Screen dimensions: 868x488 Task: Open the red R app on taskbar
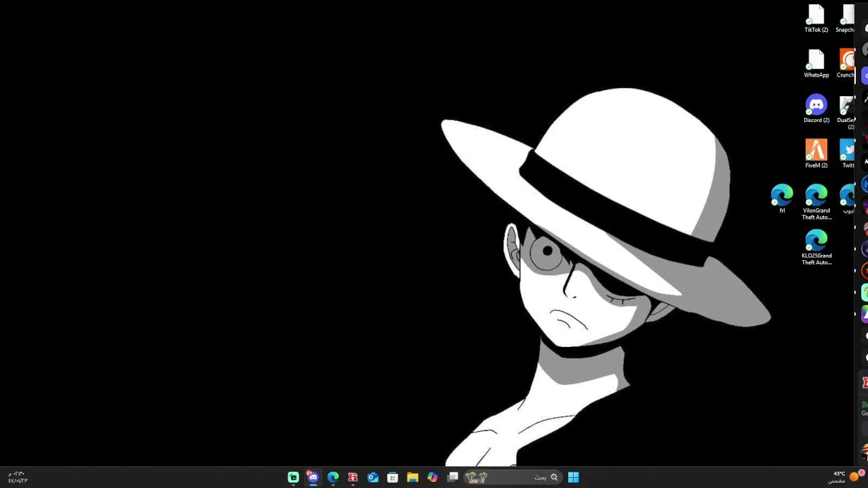coord(353,477)
